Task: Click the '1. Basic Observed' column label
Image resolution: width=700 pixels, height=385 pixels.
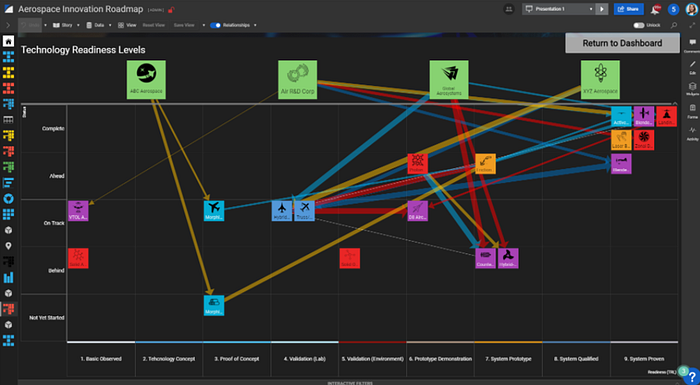Action: 101,359
